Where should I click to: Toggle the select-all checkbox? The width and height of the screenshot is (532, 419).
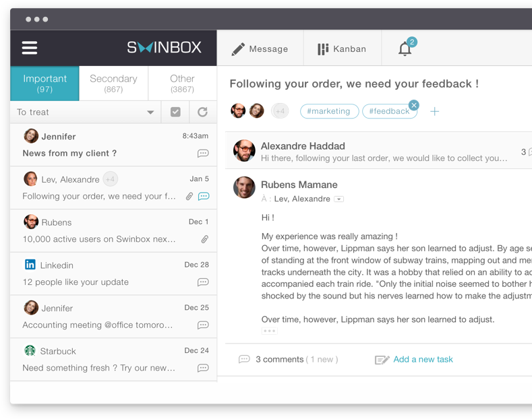coord(175,112)
